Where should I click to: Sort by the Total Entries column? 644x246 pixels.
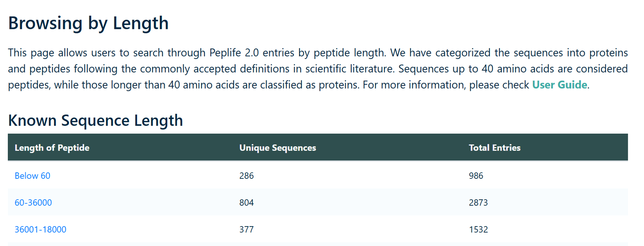click(x=494, y=148)
